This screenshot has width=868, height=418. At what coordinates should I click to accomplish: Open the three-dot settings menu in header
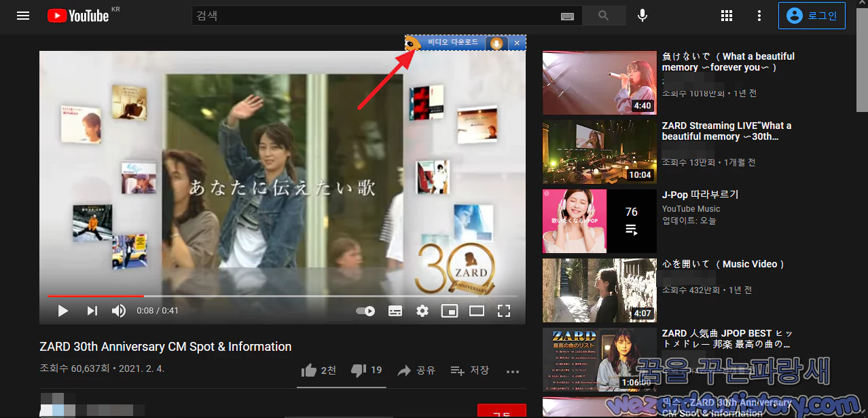pos(759,16)
